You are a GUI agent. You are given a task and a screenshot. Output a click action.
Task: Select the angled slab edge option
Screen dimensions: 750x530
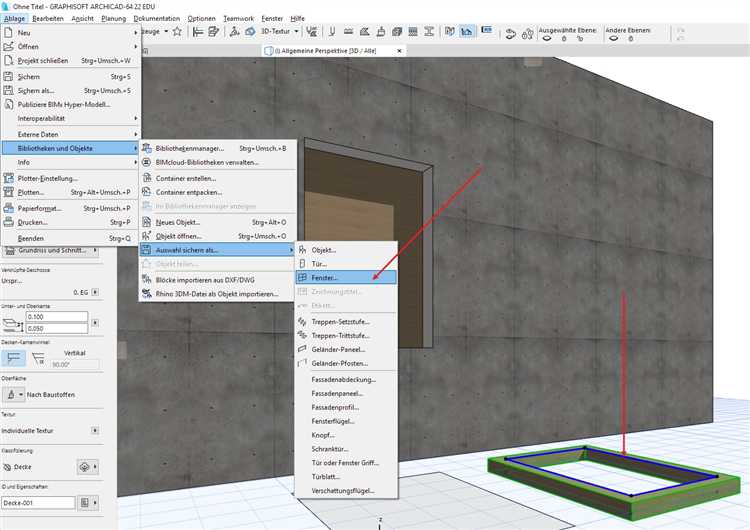pos(39,357)
